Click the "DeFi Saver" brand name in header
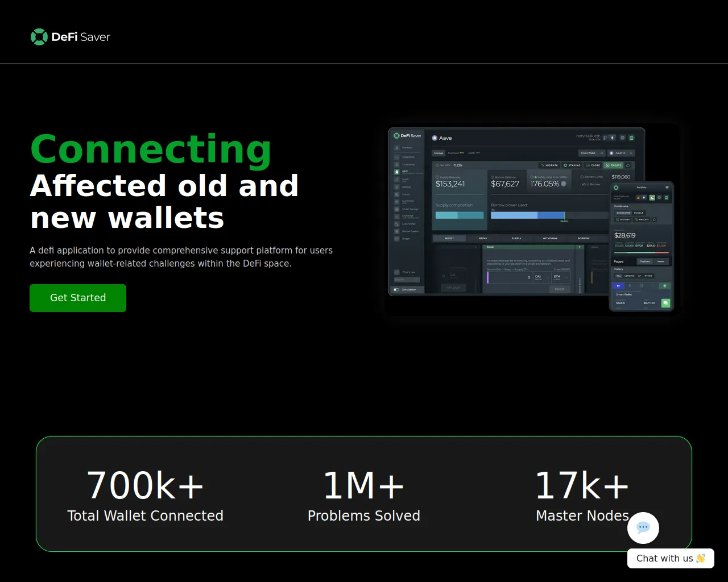This screenshot has height=582, width=728. 81,37
